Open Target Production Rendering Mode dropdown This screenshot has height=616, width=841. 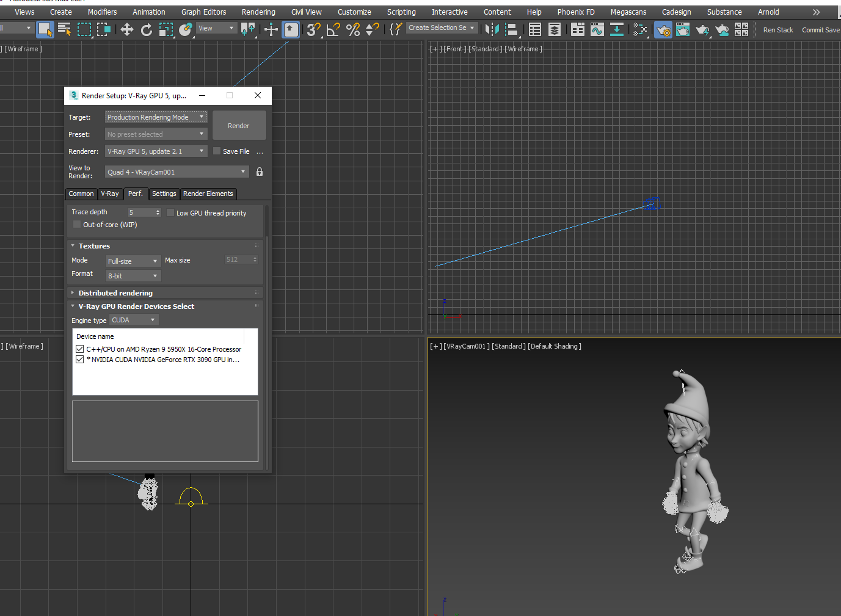[x=156, y=117]
